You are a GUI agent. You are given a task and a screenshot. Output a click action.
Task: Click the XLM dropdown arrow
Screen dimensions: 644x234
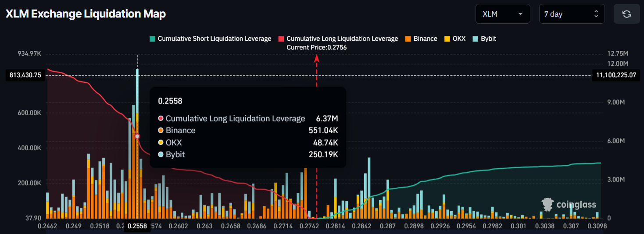(x=520, y=14)
